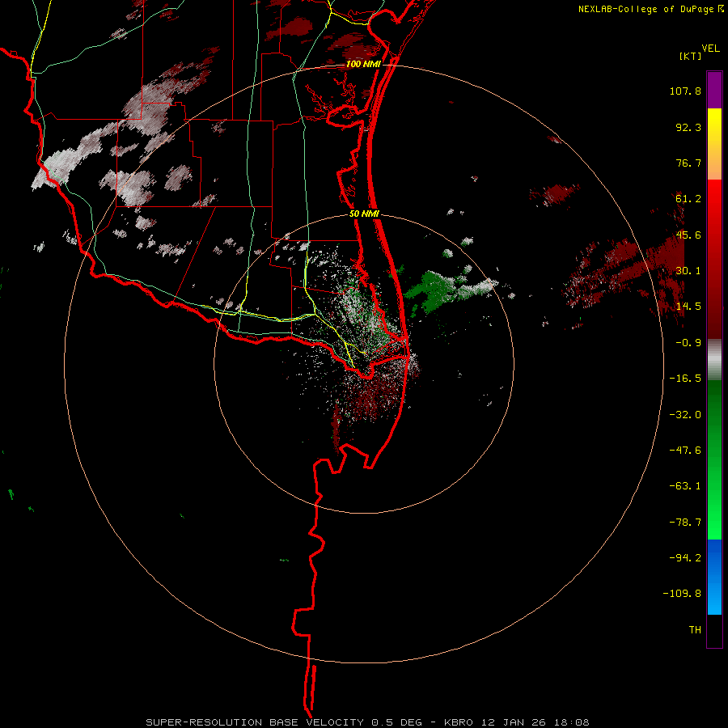The height and width of the screenshot is (728, 728).
Task: Click the purple segment of color bar
Action: click(714, 90)
